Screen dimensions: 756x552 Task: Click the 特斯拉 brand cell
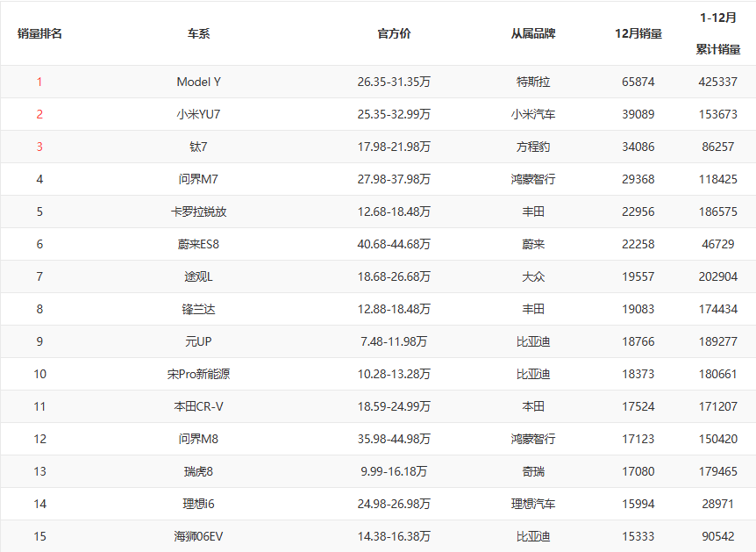click(x=533, y=82)
